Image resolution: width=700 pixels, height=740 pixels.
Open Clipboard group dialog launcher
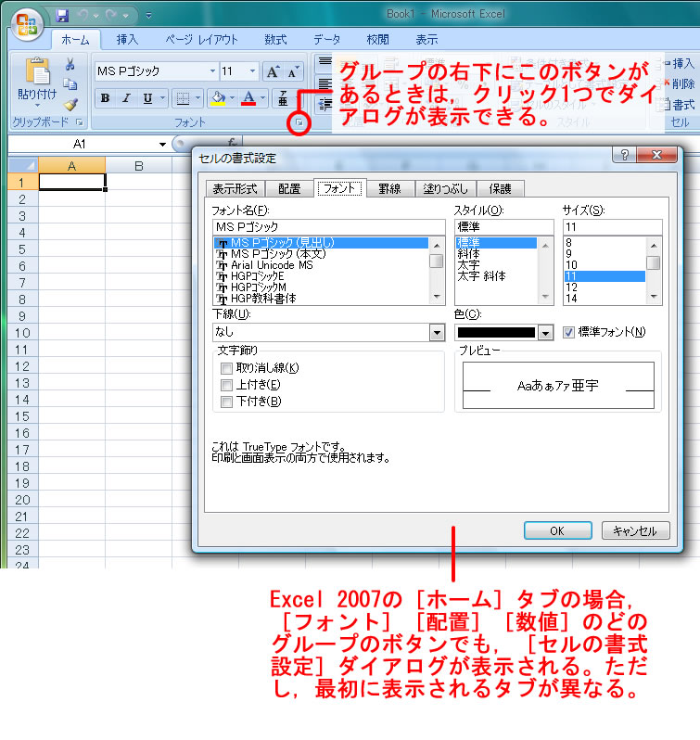[80, 122]
